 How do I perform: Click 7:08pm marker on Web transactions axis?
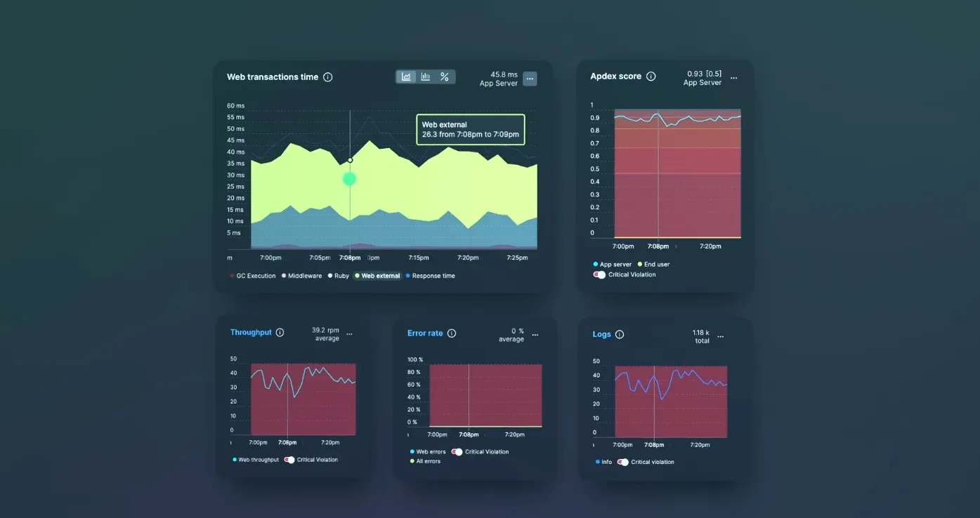coord(350,258)
